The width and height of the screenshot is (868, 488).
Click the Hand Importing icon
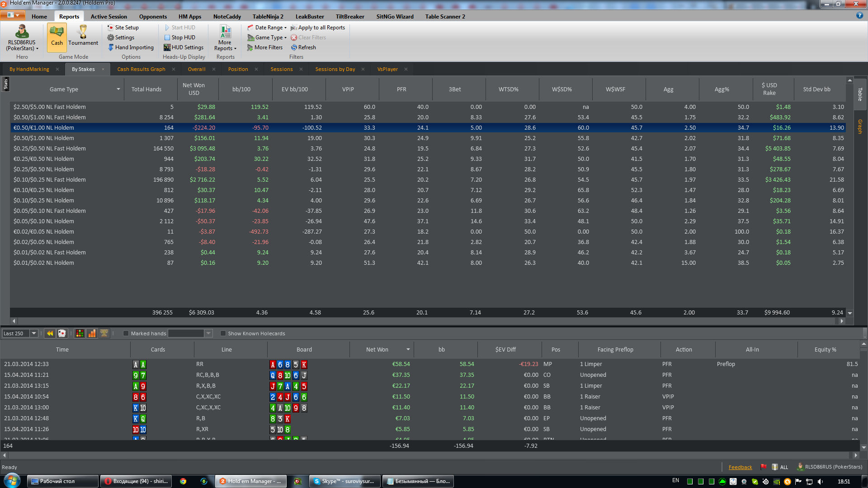point(111,47)
